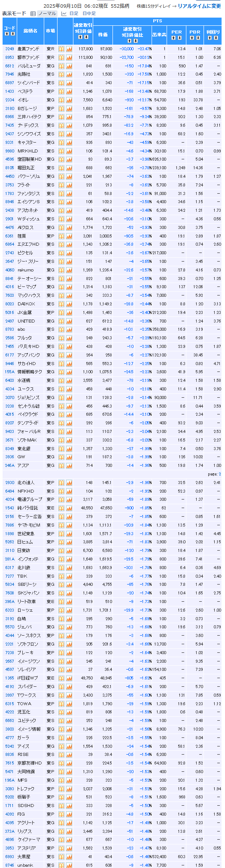Sort PBR column ascending
Viewport: 225px width, 868px height.
click(x=192, y=38)
